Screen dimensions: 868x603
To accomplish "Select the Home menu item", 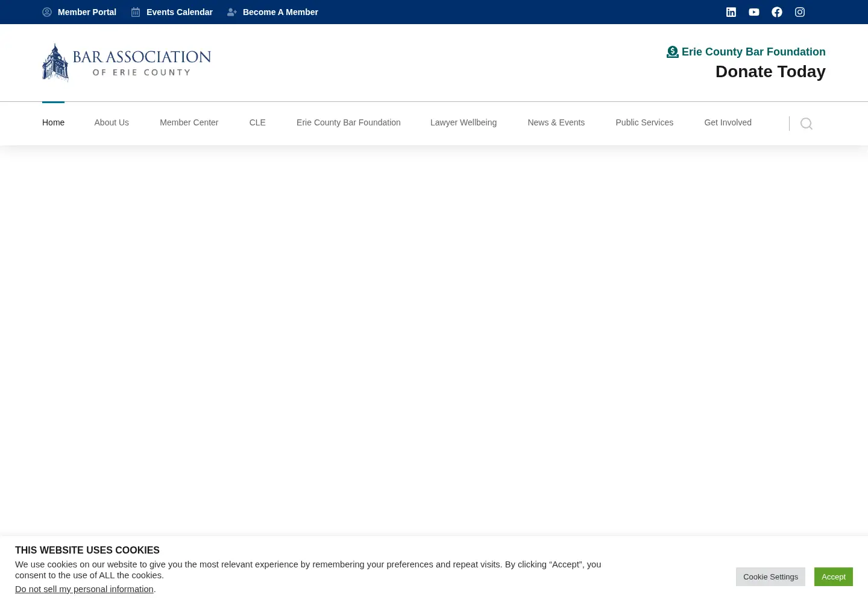I will pos(53,122).
